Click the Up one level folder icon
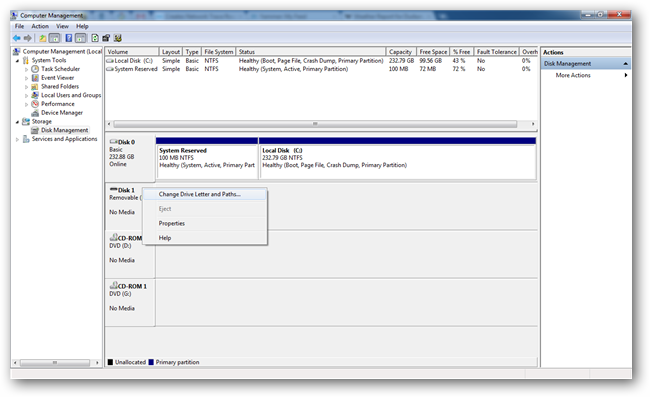650x397 pixels. pos(42,38)
